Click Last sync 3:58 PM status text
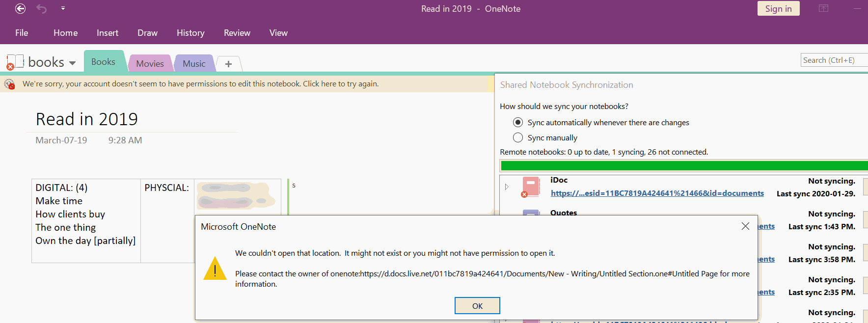 pyautogui.click(x=822, y=260)
